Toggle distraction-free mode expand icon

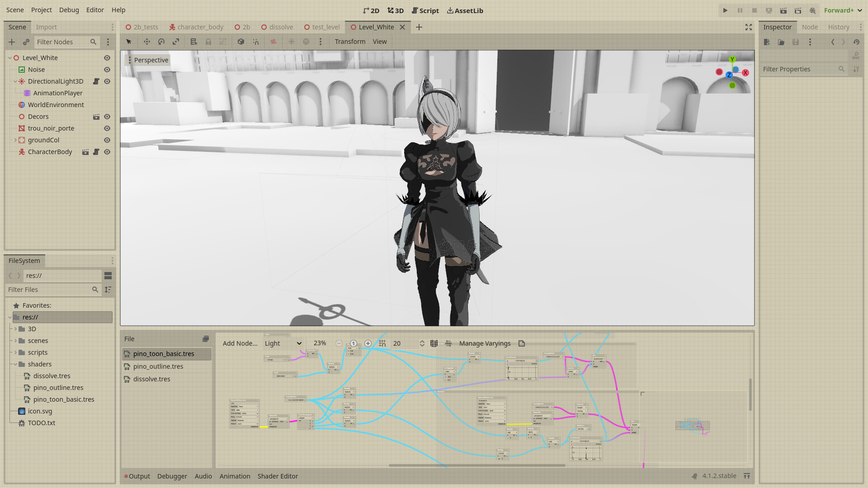pyautogui.click(x=749, y=27)
